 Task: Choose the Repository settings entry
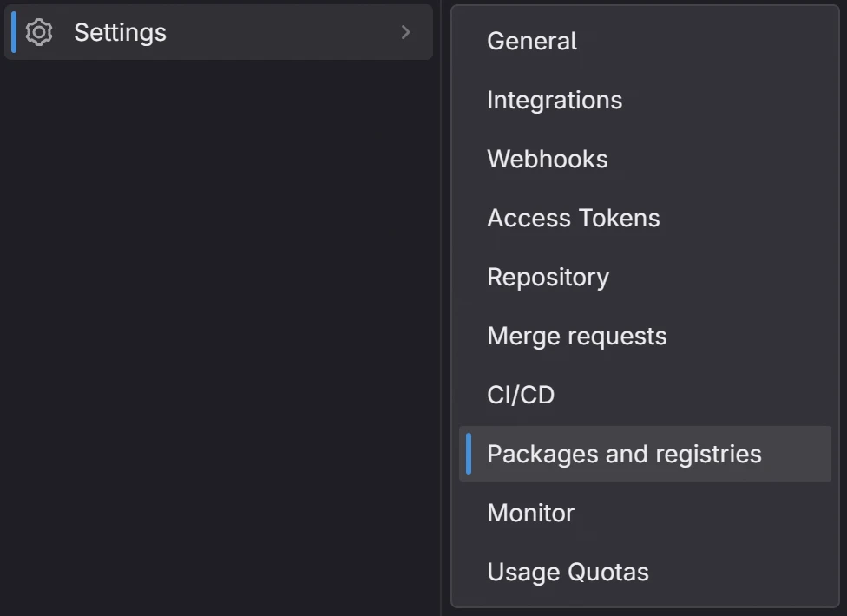click(548, 277)
